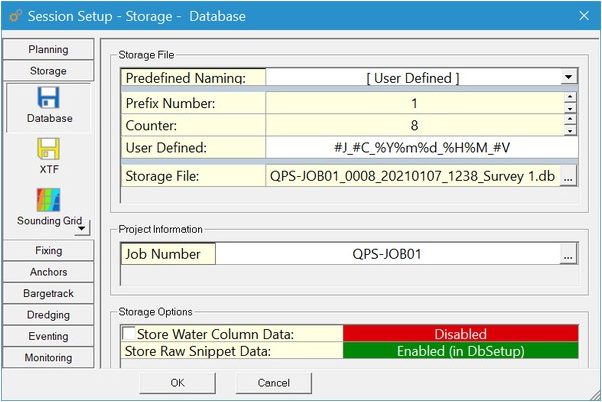The width and height of the screenshot is (602, 402).
Task: Select the Sounding Grid icon
Action: coord(49,200)
